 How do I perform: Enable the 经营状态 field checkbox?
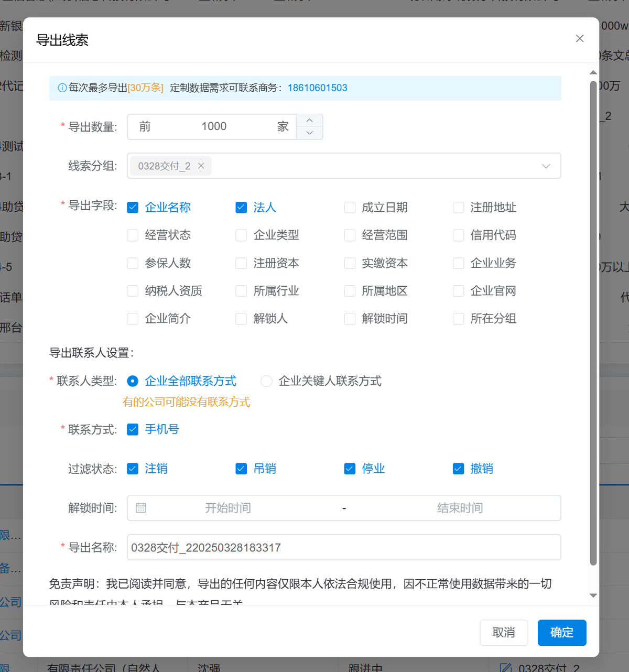coord(133,235)
